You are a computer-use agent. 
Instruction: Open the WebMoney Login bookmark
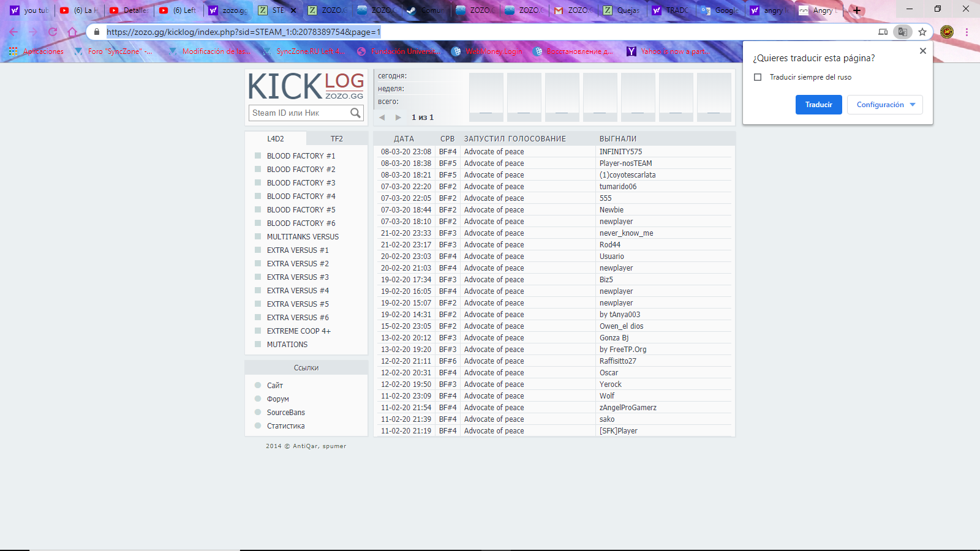point(487,51)
